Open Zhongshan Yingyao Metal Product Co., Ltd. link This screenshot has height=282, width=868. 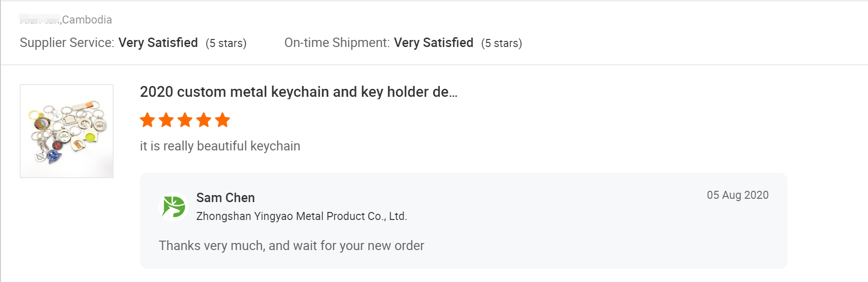point(301,216)
